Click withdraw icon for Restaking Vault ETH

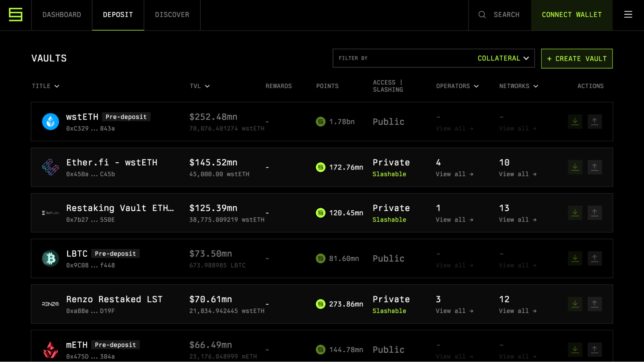[594, 213]
